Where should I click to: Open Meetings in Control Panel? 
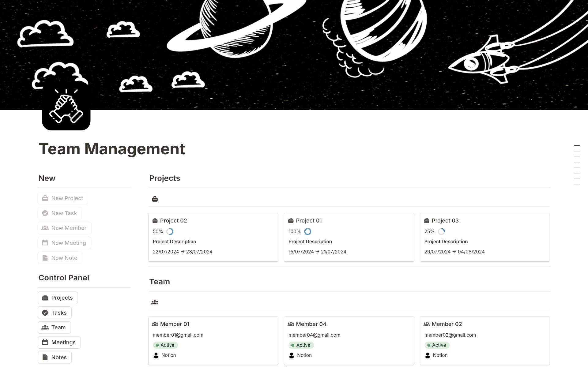pyautogui.click(x=59, y=343)
